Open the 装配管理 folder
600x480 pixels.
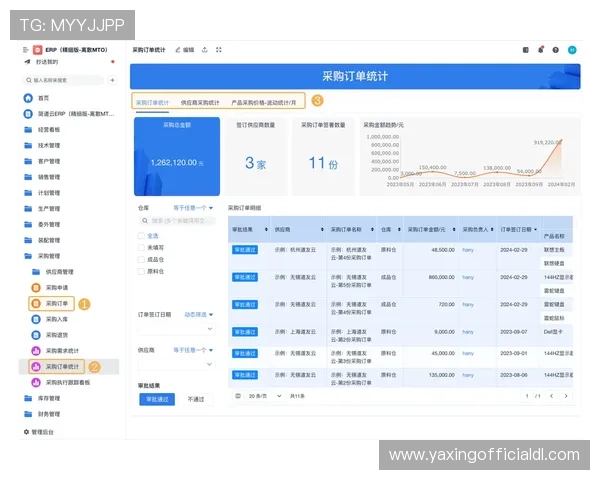42,240
